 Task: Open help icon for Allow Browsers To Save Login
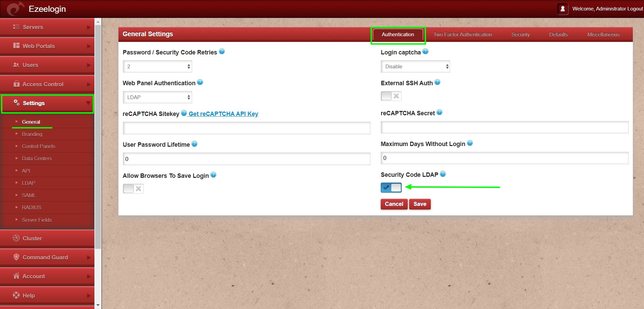(x=213, y=175)
